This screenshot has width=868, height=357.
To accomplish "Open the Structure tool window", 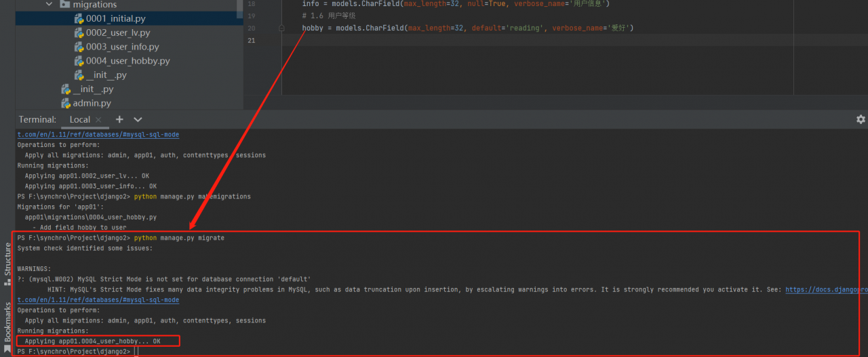I will 7,264.
